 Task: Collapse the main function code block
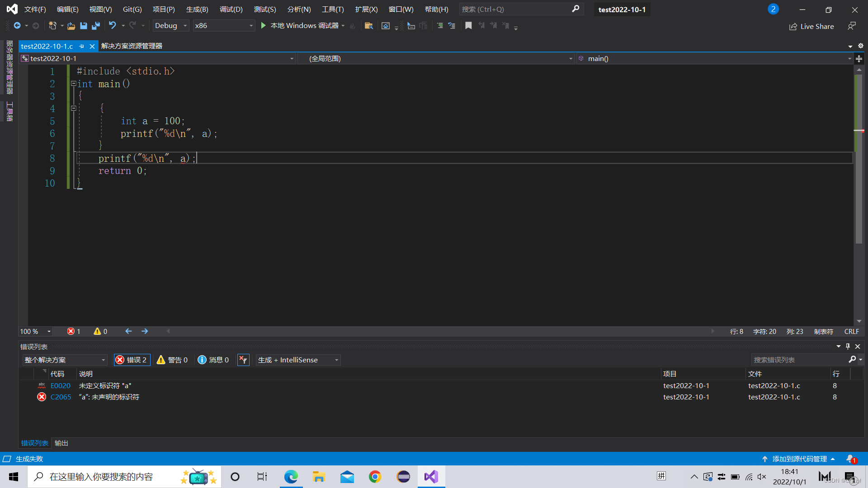coord(73,84)
